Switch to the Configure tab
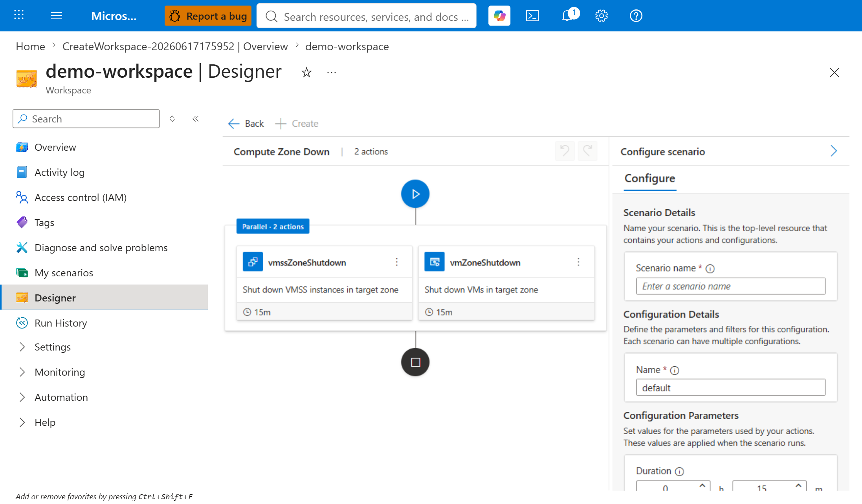This screenshot has height=504, width=862. (650, 179)
